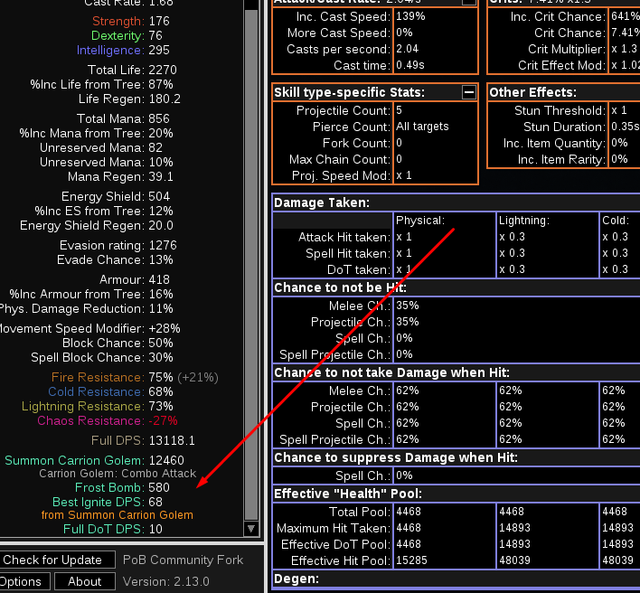Click the Best Ignite DPS stat

[x=107, y=502]
